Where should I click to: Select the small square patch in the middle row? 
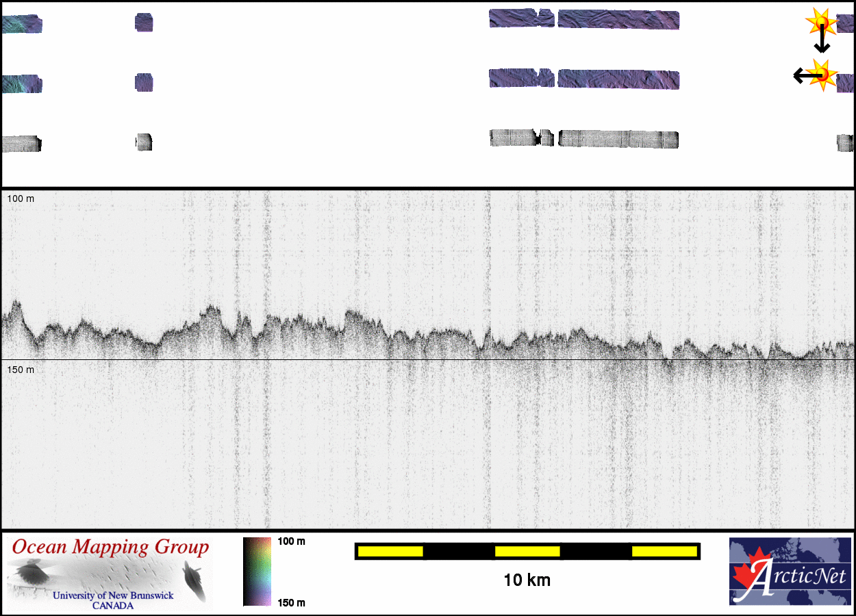click(144, 83)
